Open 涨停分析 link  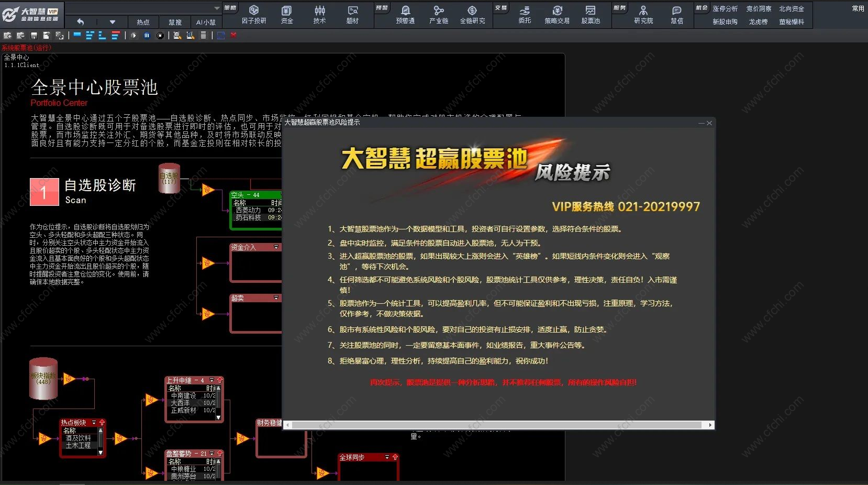[x=725, y=9]
